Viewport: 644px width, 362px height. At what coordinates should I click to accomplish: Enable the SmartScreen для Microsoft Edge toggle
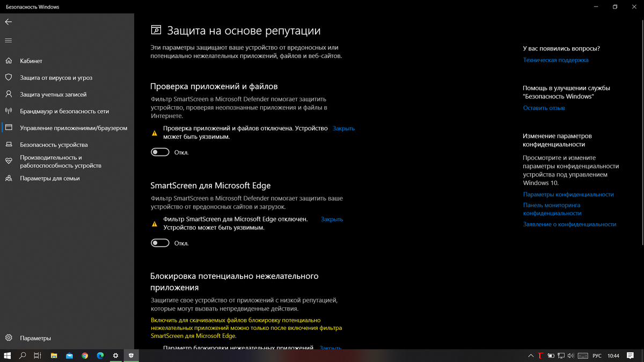pos(160,243)
